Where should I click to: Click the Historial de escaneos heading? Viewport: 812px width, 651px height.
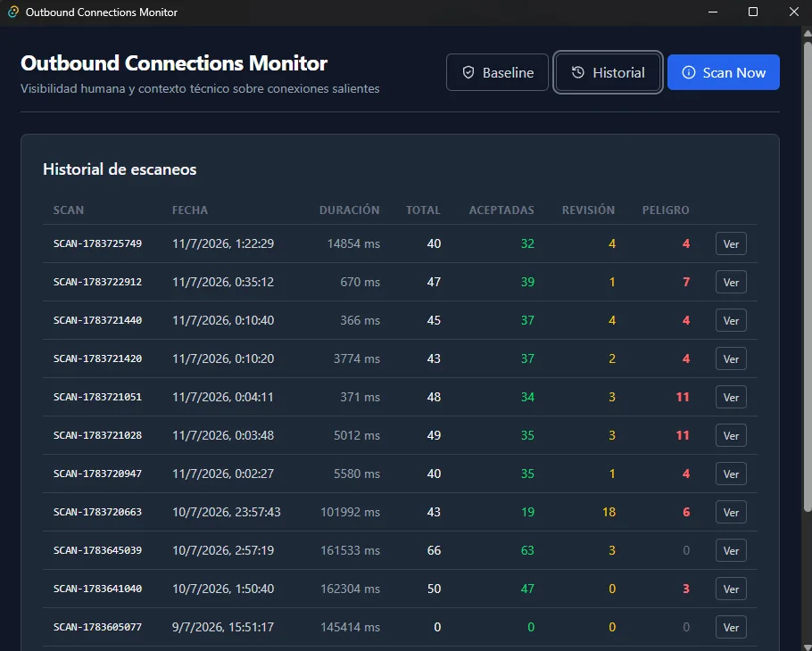[x=120, y=169]
